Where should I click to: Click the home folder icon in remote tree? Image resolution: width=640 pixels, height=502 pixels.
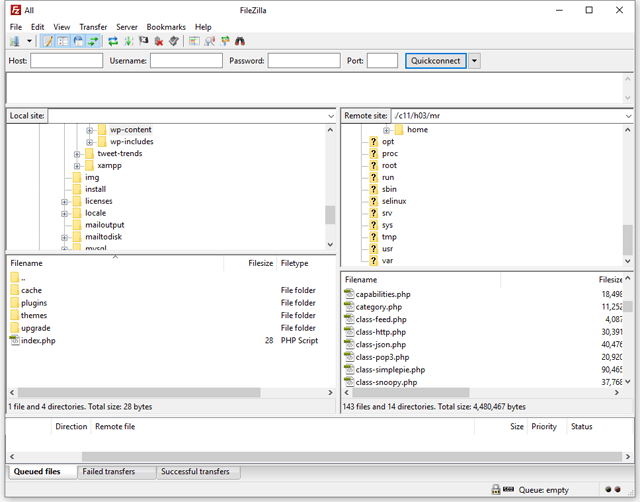click(x=399, y=130)
